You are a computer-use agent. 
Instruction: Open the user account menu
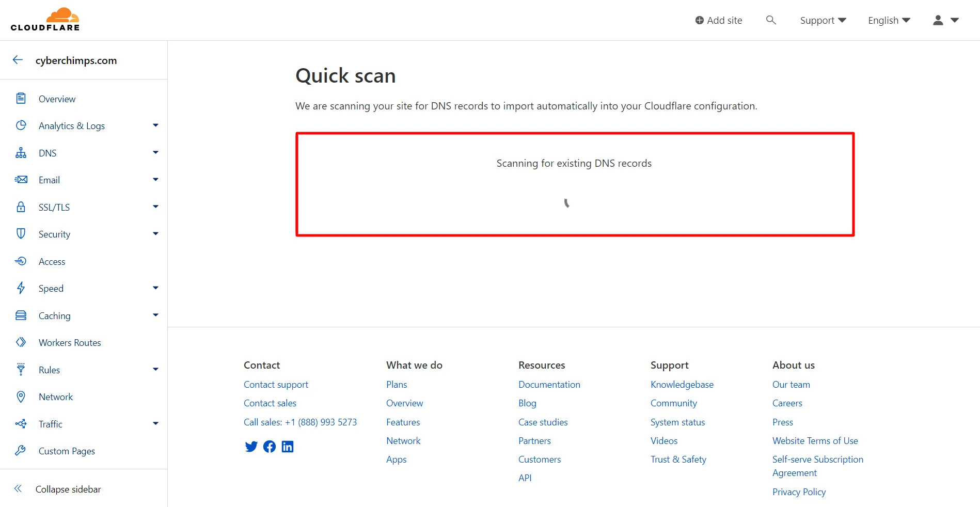click(x=946, y=20)
